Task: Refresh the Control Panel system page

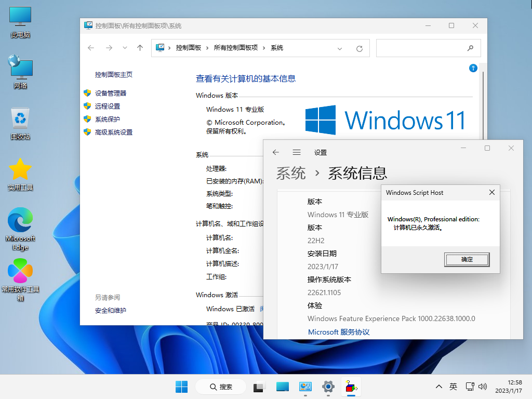Action: pos(360,48)
